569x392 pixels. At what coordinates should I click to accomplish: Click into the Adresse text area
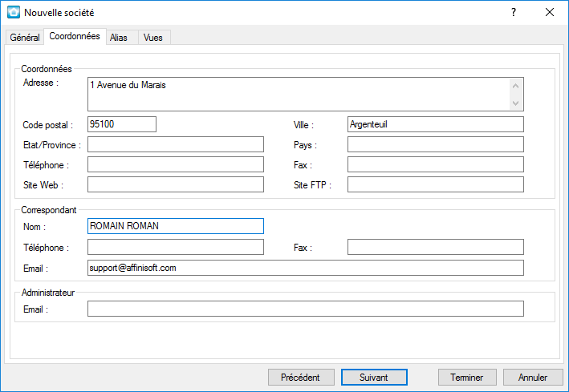(306, 94)
